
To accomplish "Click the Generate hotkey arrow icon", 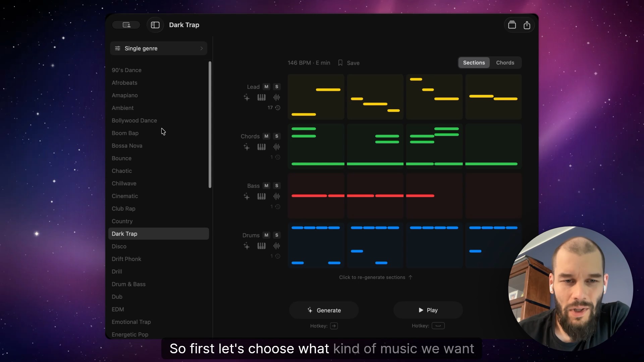I will point(334,326).
